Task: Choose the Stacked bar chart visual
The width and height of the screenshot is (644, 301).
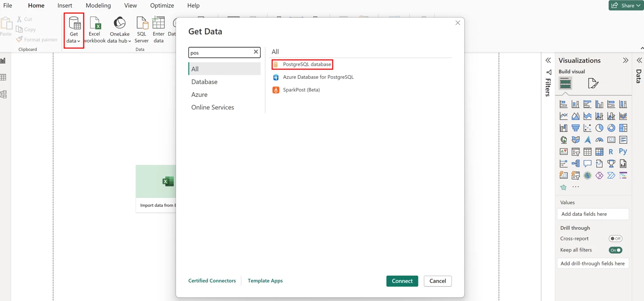Action: click(564, 105)
